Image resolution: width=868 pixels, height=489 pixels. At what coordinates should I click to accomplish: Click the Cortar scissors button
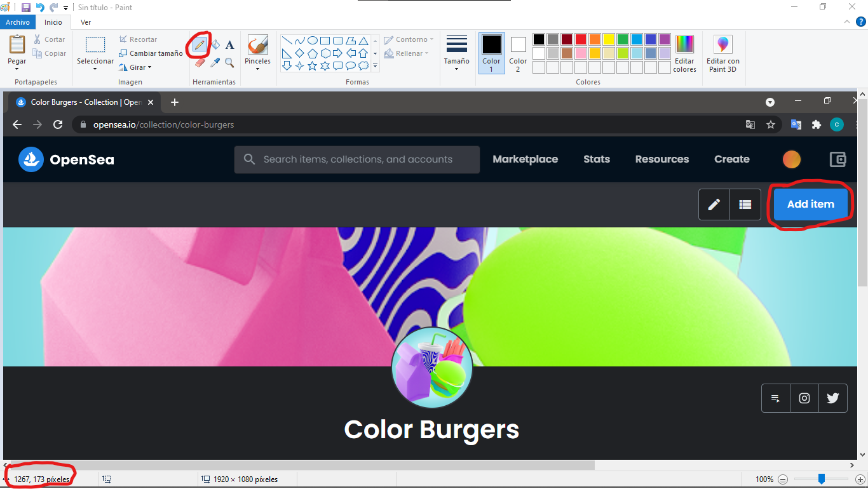pos(50,39)
